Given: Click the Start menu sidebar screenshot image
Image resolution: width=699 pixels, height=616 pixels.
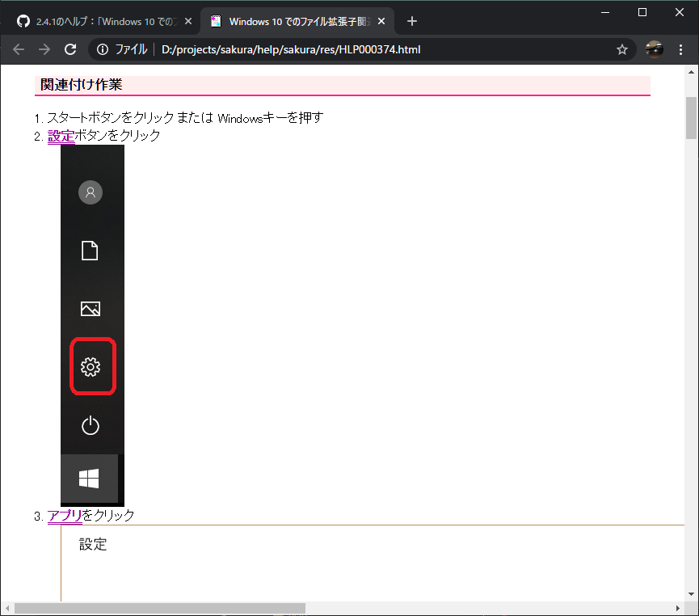Looking at the screenshot, I should click(92, 326).
